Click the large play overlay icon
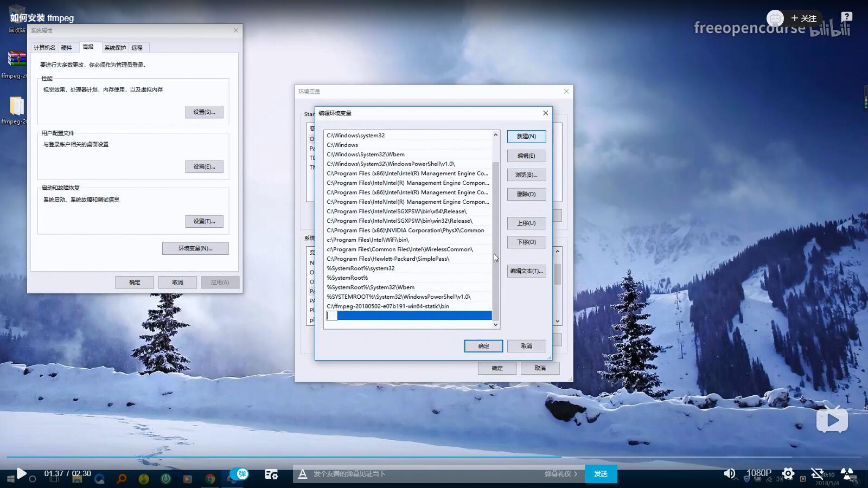The width and height of the screenshot is (868, 488). tap(832, 419)
